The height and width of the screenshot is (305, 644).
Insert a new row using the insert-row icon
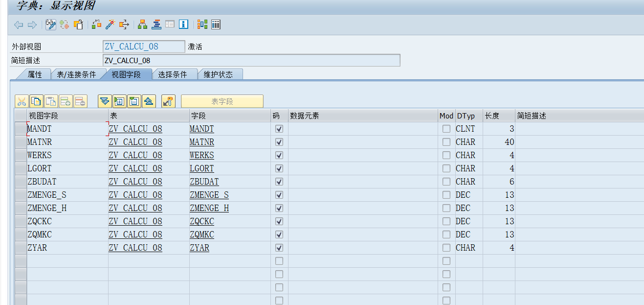click(66, 101)
